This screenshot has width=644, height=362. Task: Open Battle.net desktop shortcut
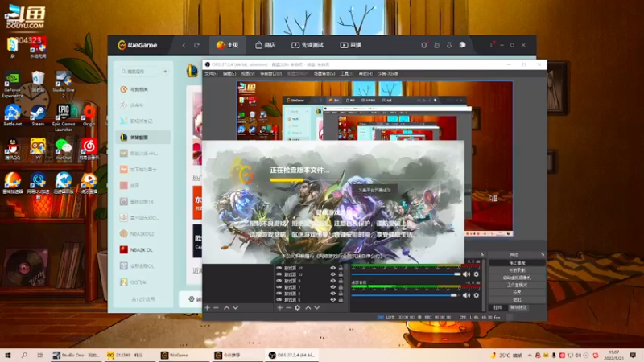pos(12,115)
